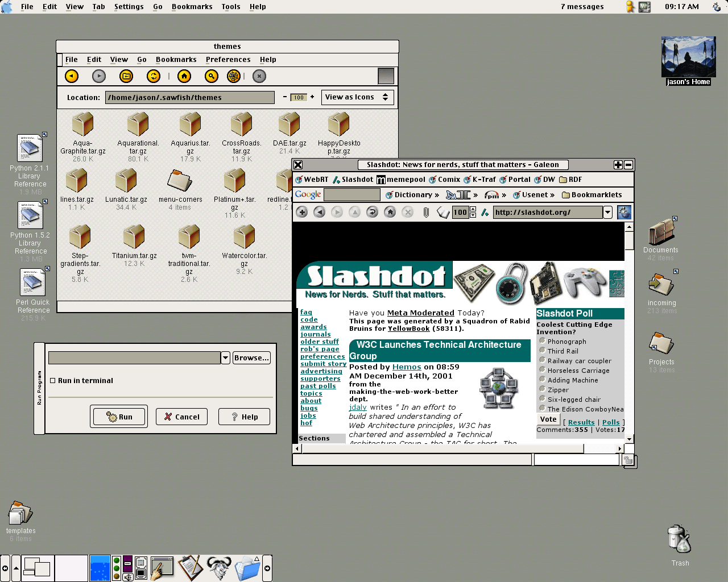The image size is (728, 582).
Task: Open the search (magnifier) tool in Nautilus
Action: pyautogui.click(x=211, y=76)
